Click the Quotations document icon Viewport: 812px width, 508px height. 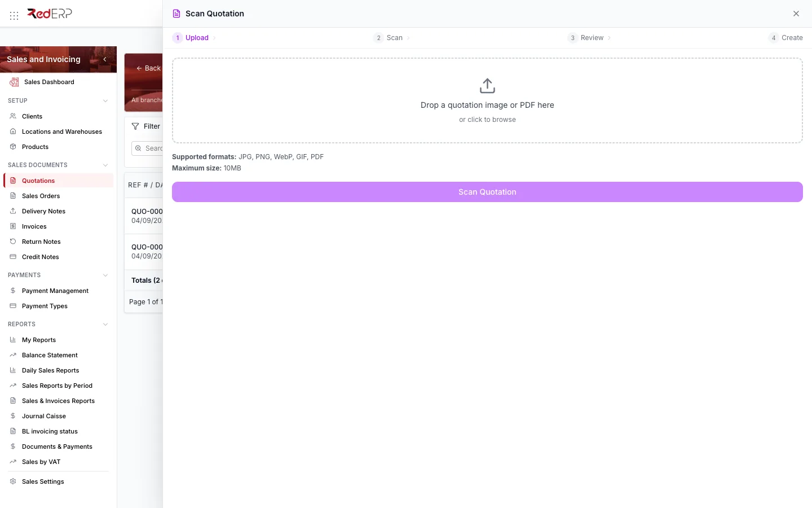[x=13, y=181]
